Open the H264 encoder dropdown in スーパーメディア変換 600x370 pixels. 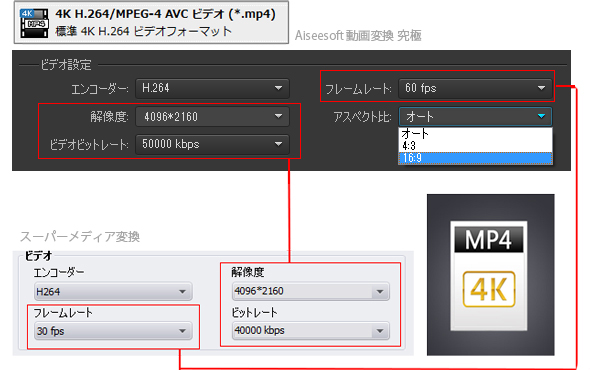tap(113, 292)
